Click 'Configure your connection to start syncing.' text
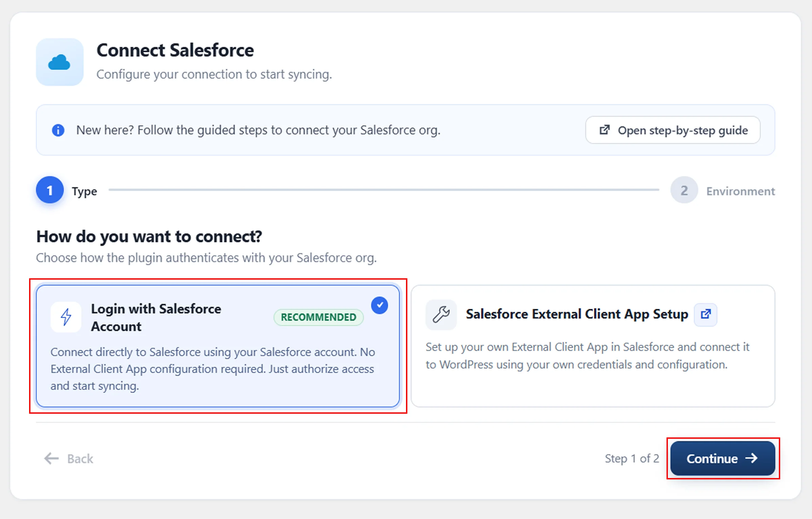 (214, 74)
